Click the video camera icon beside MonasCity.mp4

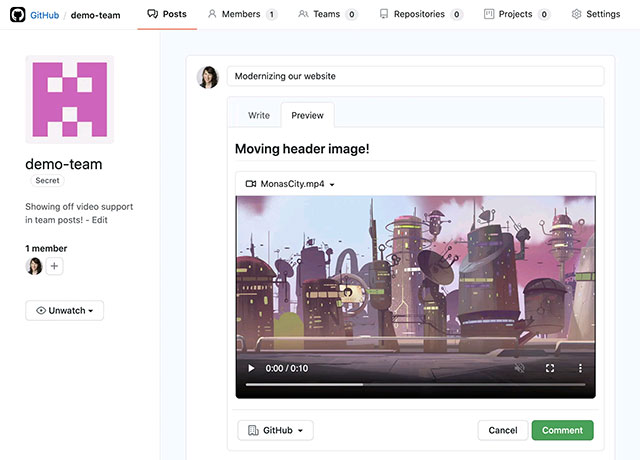[251, 184]
